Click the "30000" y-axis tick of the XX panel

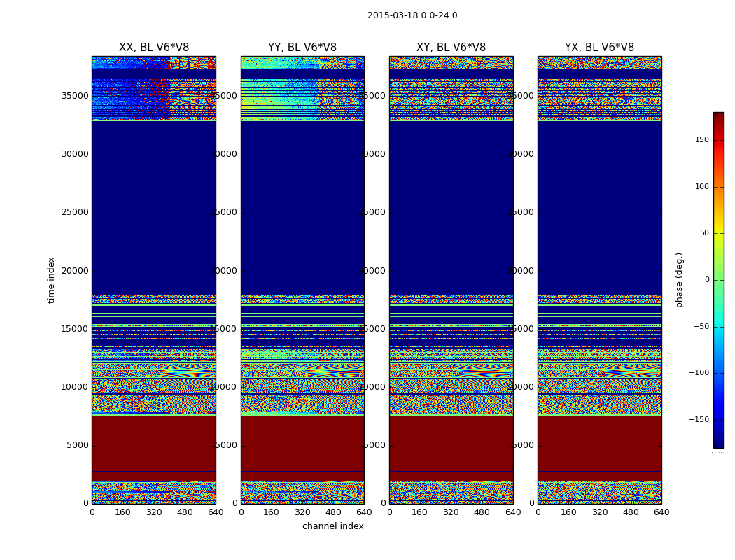(x=75, y=154)
